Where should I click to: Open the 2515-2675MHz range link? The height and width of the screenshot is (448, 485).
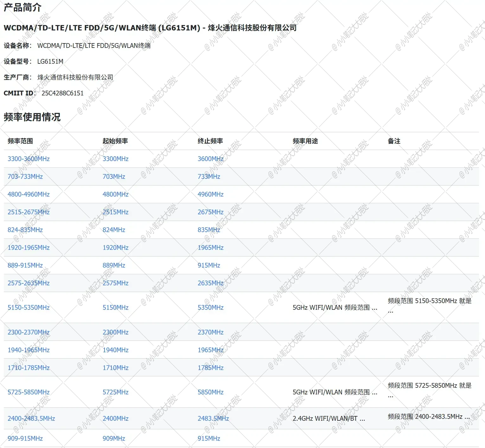(29, 212)
